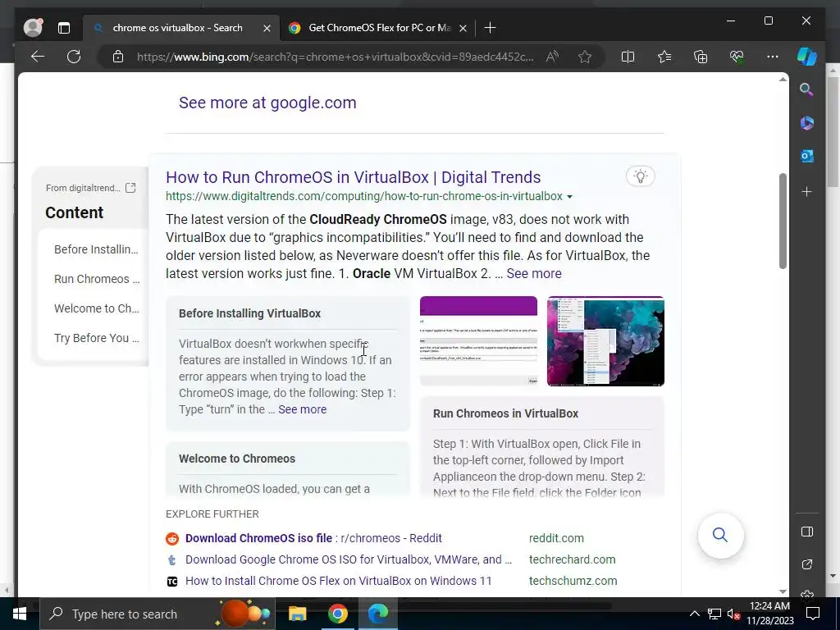Screen dimensions: 840x630
Task: Click the sidebar hide/show panel icon
Action: coord(807,532)
